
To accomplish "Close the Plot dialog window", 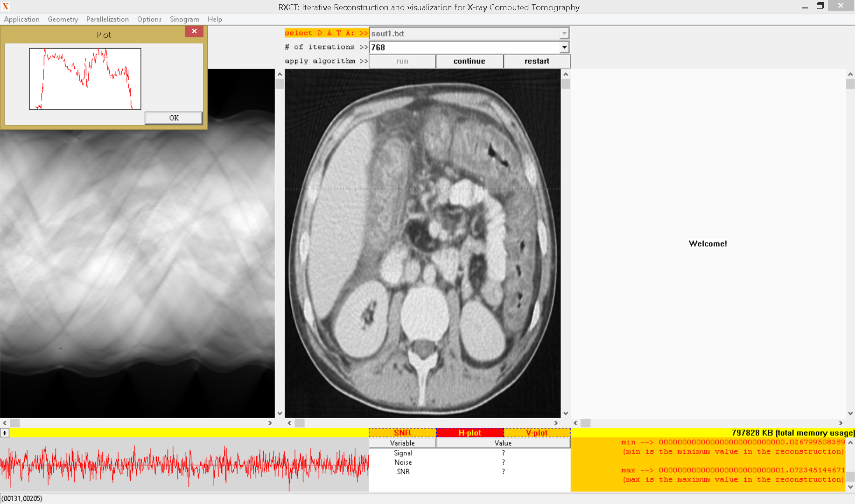I will 194,31.
